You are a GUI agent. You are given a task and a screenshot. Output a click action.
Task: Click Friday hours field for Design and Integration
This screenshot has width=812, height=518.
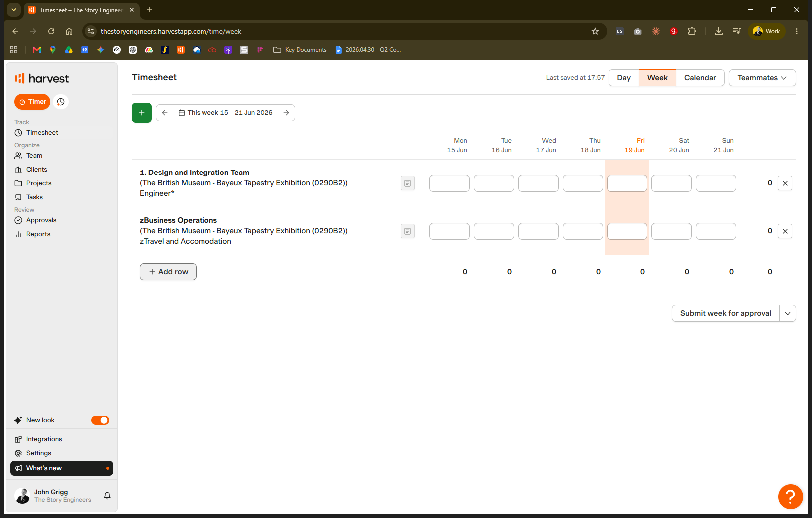coord(627,183)
